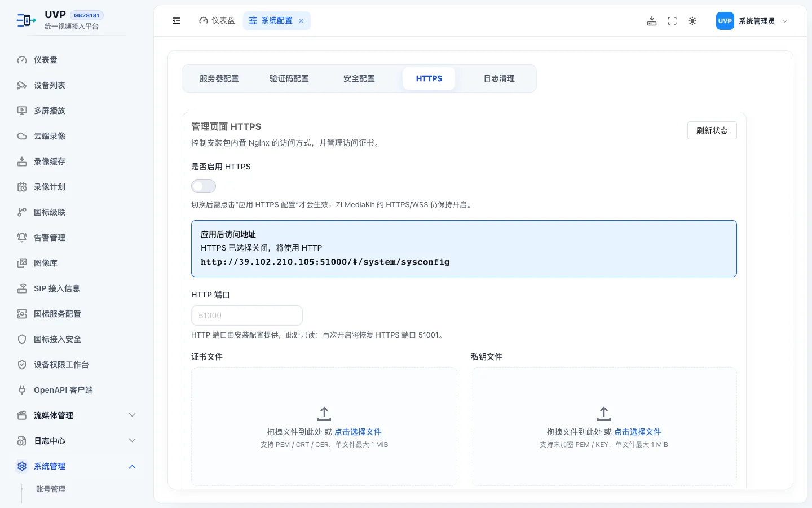Collapse the 系统管理 menu chevron
This screenshot has height=508, width=812.
pyautogui.click(x=132, y=466)
